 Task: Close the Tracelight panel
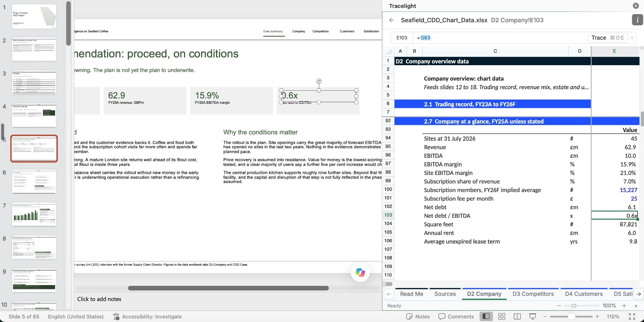point(636,6)
